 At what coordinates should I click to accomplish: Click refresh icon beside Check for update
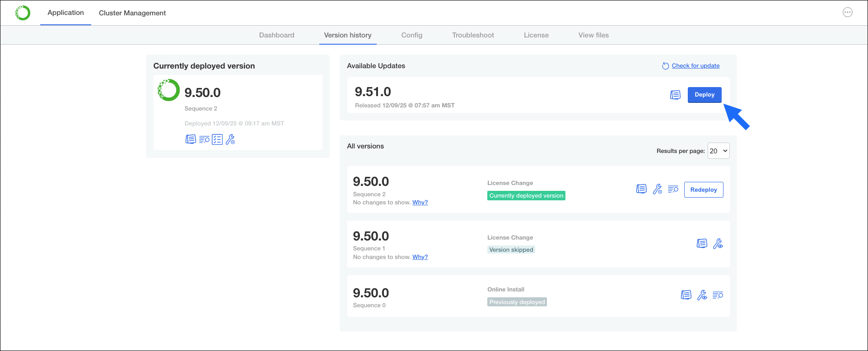[665, 66]
